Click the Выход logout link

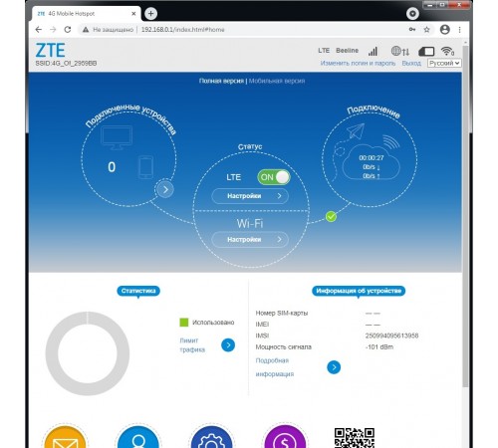[411, 63]
